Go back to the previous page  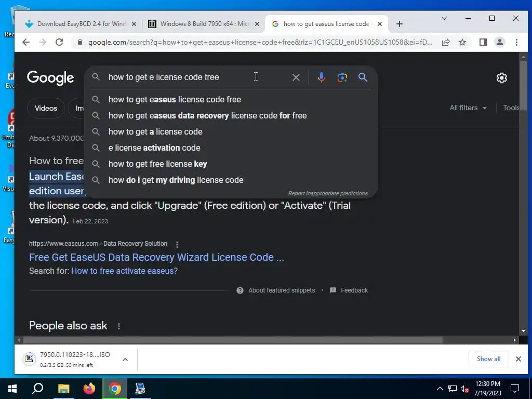(26, 42)
